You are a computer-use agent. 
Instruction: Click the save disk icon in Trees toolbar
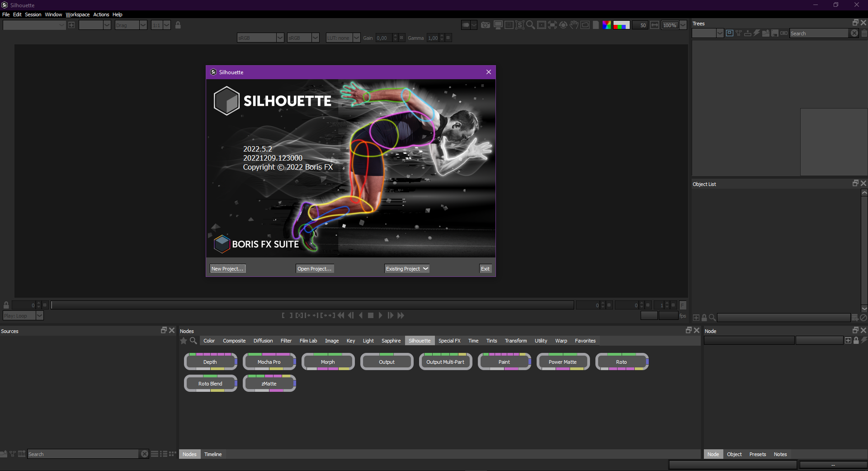coord(775,33)
